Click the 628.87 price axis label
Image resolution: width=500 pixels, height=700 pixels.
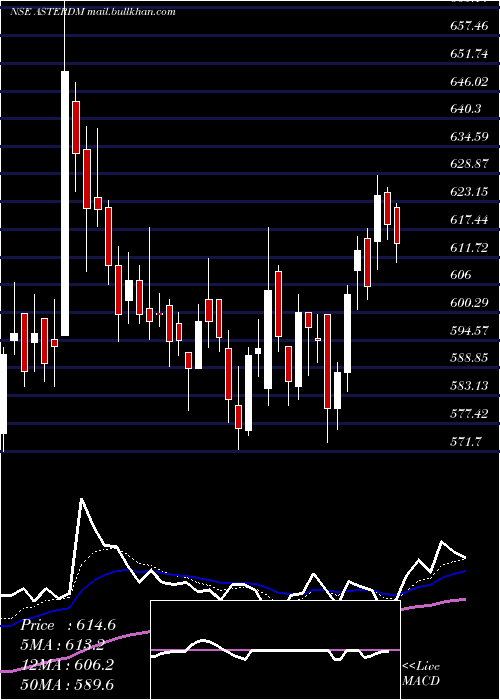(x=469, y=164)
